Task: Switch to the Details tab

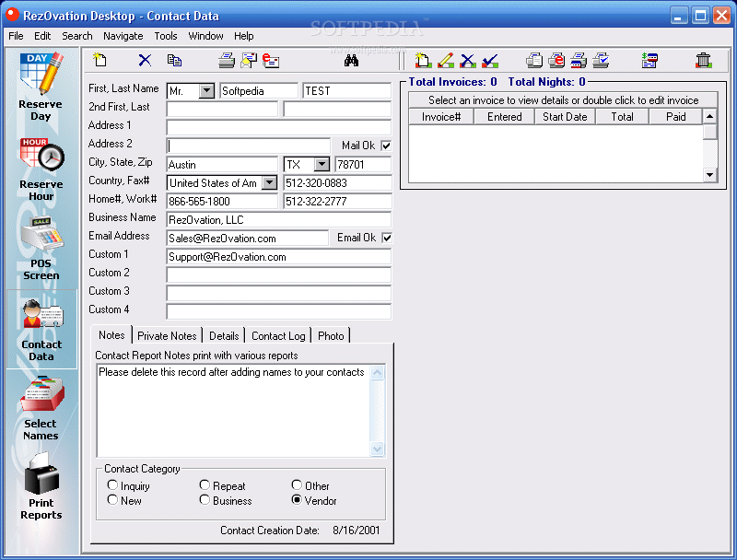Action: point(224,336)
